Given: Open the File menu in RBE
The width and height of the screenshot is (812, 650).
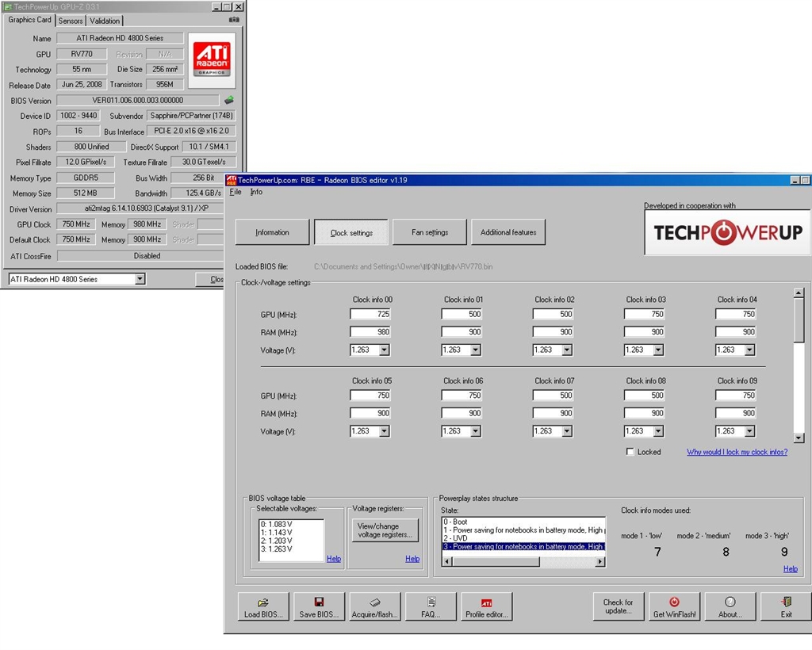Looking at the screenshot, I should 236,192.
